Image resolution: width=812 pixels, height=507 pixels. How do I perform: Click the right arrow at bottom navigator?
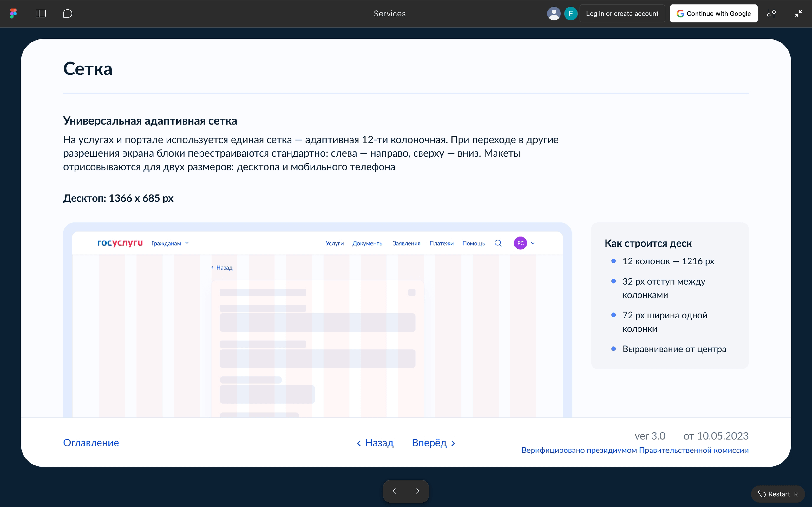tap(418, 491)
